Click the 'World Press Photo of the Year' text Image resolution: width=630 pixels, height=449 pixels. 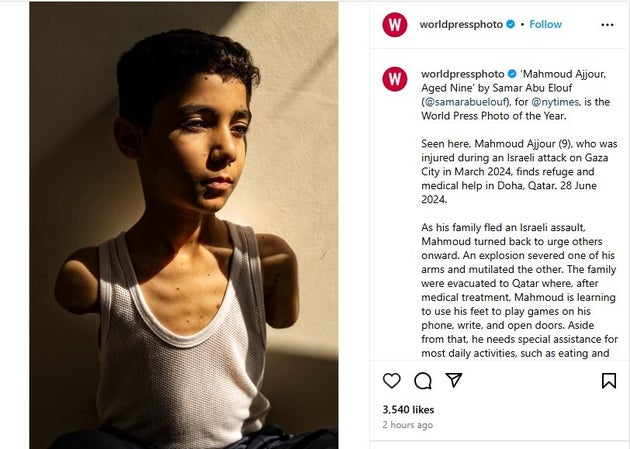pyautogui.click(x=493, y=116)
